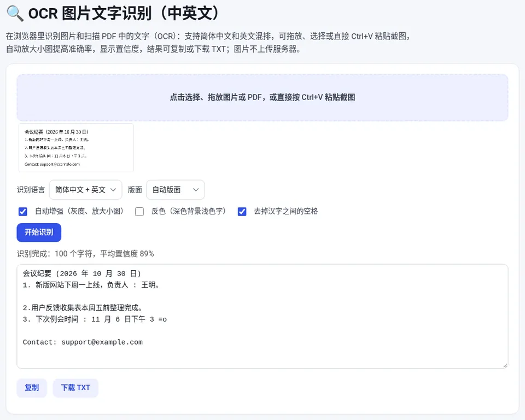Viewport: 525px width, 420px height.
Task: Click the 复制 button
Action: [x=32, y=388]
